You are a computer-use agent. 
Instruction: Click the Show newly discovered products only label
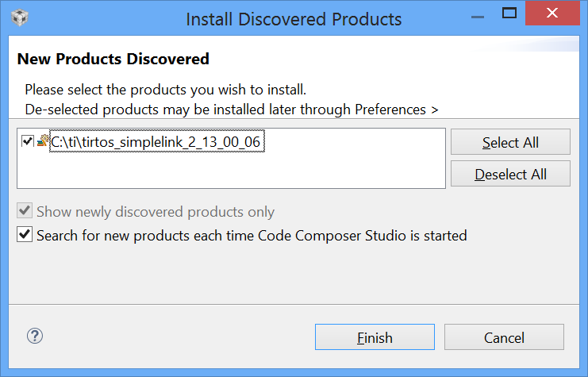[x=156, y=212]
